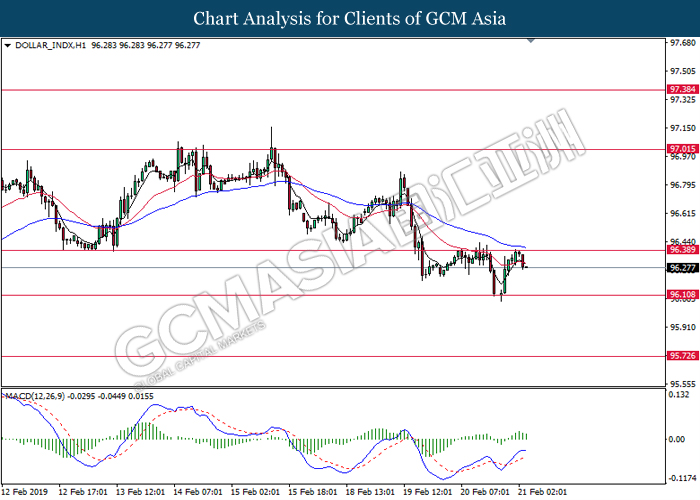
Task: Select the 96.389 price level label
Action: click(682, 250)
